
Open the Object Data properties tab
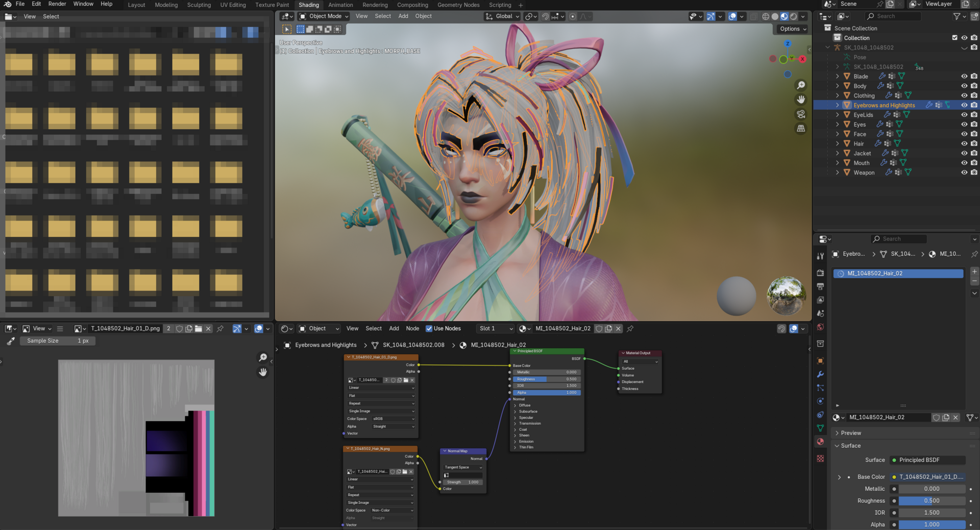pyautogui.click(x=820, y=428)
